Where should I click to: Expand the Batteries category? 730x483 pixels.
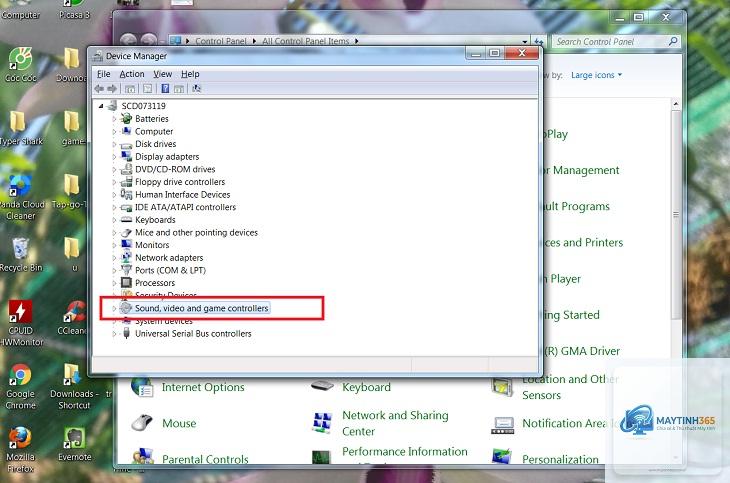click(x=114, y=119)
